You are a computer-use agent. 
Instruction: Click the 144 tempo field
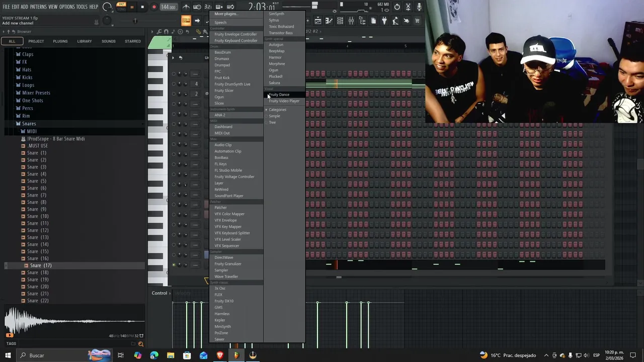click(168, 7)
